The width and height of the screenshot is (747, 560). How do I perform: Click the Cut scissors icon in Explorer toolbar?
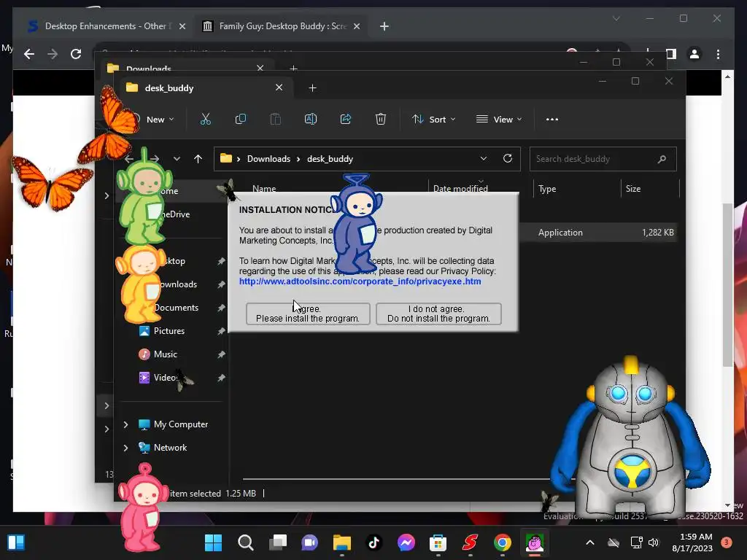tap(205, 119)
